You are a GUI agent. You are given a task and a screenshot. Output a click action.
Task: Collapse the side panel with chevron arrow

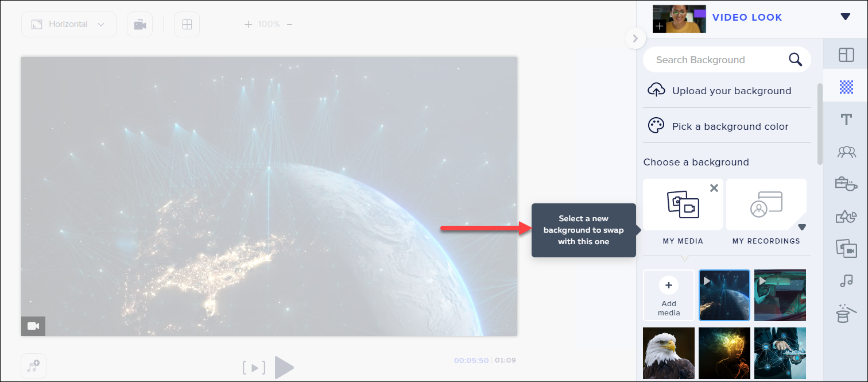click(634, 38)
